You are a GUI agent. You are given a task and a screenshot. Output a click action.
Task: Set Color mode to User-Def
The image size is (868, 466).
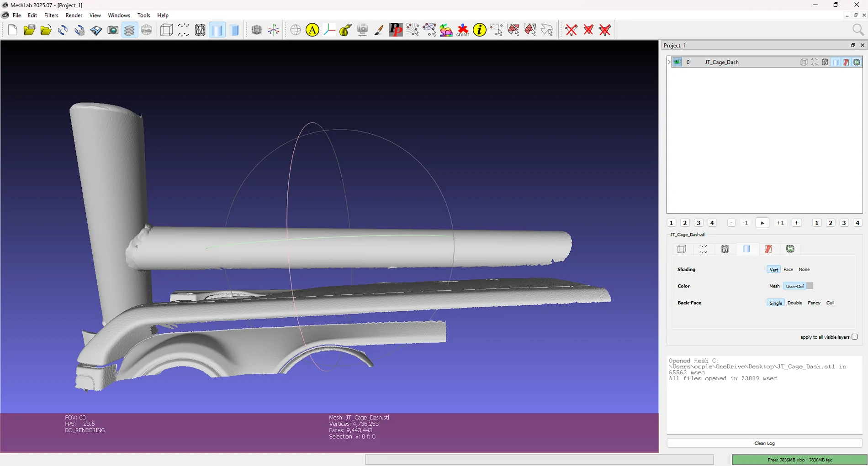click(x=795, y=286)
